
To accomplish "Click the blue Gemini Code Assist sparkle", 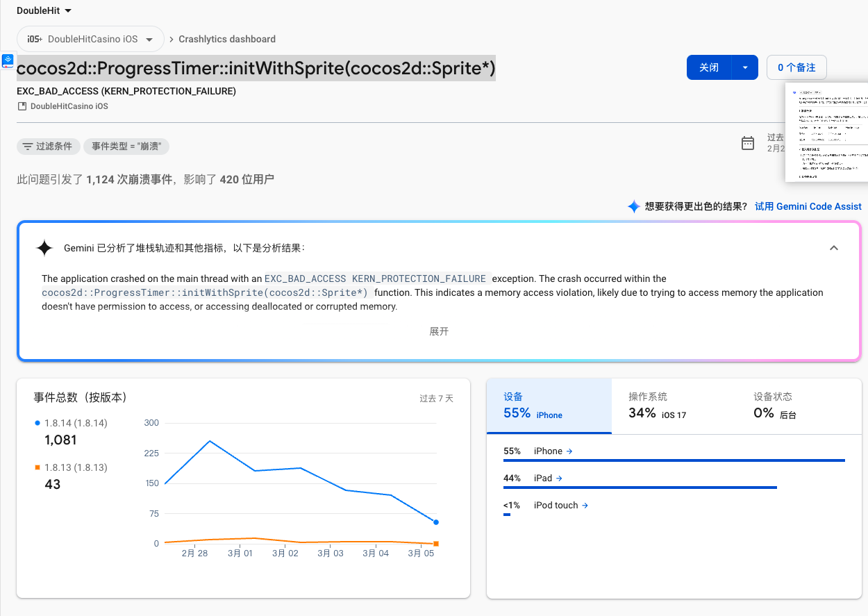I will 633,206.
